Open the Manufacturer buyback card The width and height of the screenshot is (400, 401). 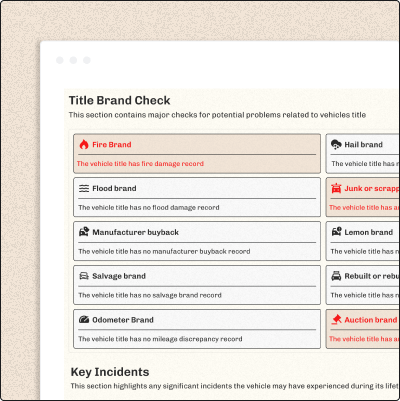click(197, 241)
